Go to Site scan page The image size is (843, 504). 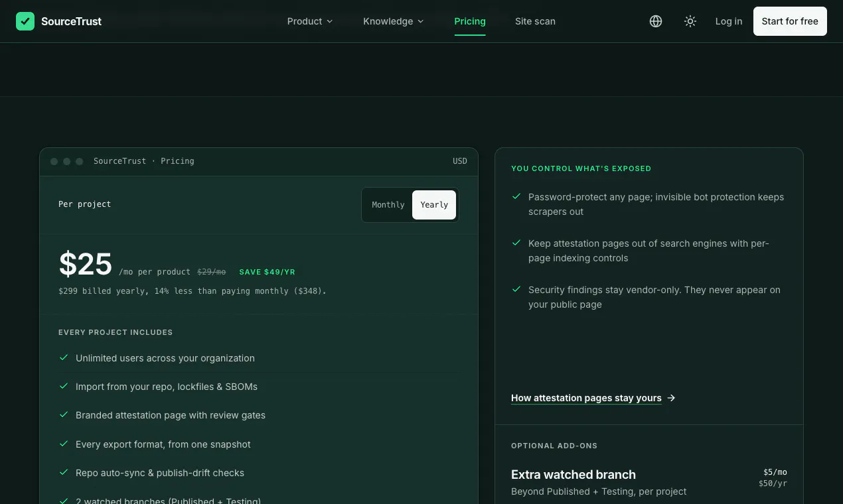[535, 21]
